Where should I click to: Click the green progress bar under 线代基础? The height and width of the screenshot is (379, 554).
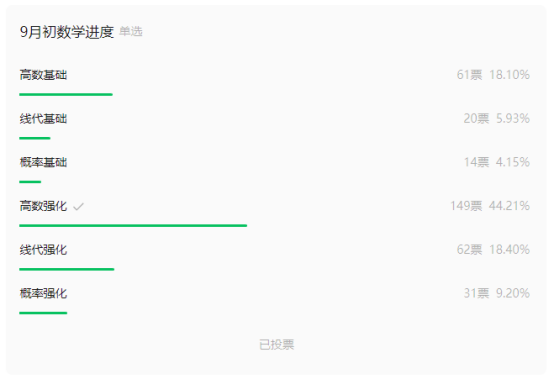35,138
